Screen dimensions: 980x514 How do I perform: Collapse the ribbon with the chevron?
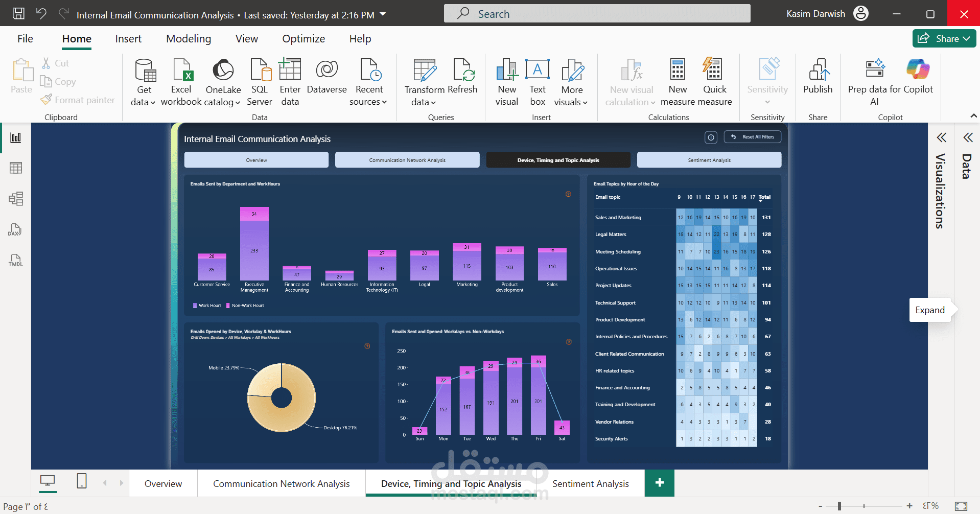pos(974,116)
